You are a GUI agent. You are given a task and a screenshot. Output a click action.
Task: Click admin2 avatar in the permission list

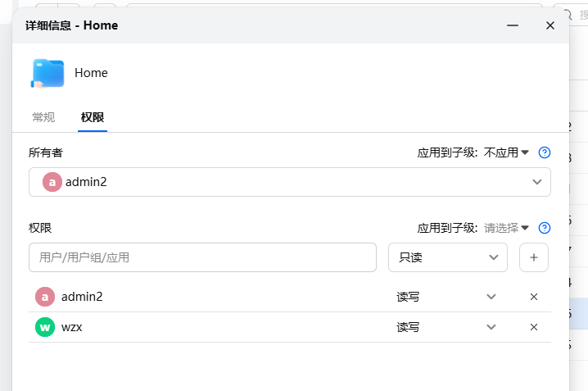click(45, 297)
